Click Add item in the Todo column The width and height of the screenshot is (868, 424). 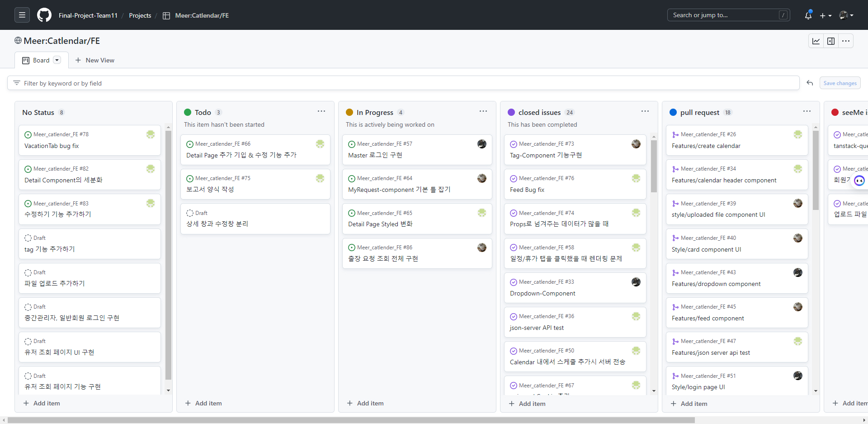click(x=203, y=403)
